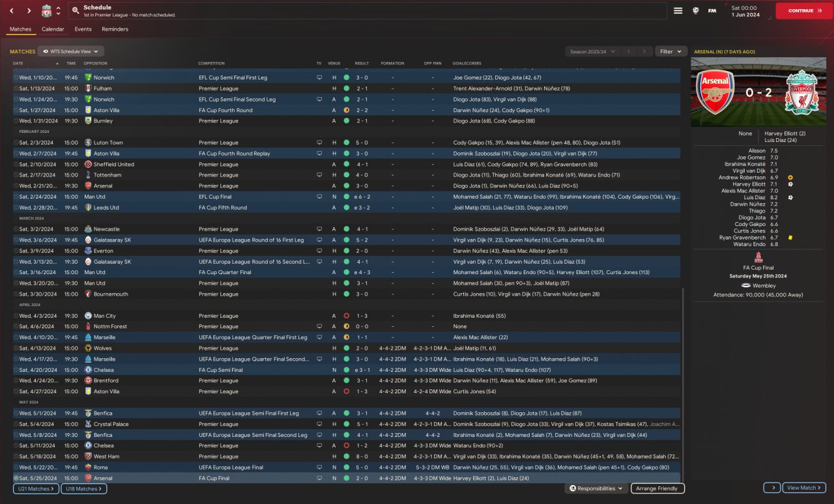The height and width of the screenshot is (504, 834).
Task: Open the FM logo menu
Action: pos(712,10)
